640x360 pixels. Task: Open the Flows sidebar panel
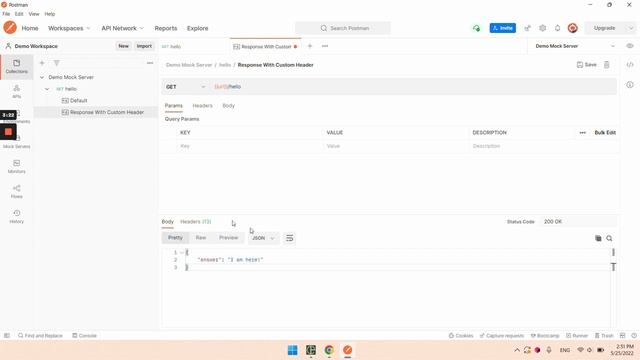[16, 191]
